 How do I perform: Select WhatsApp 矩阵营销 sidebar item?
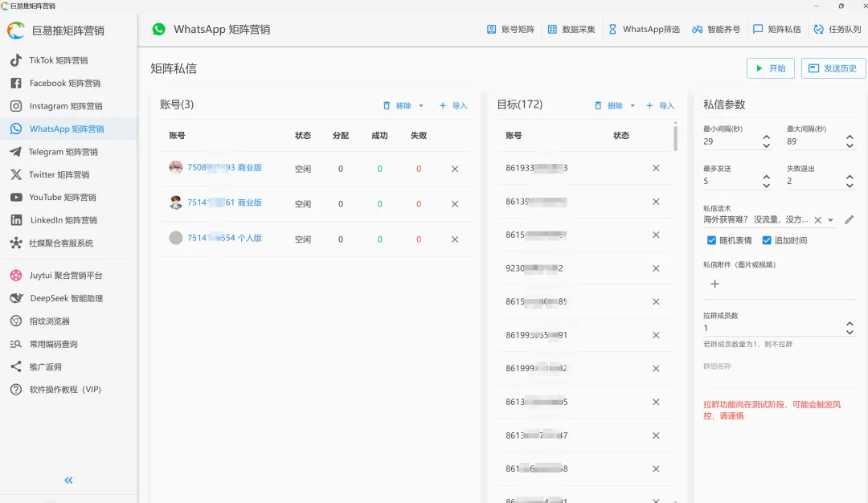pos(67,129)
